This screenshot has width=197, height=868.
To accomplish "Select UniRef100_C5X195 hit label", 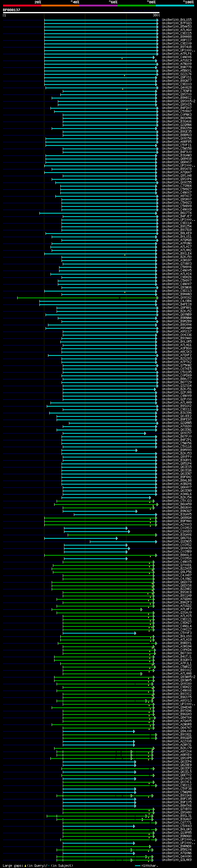I will 176,372.
